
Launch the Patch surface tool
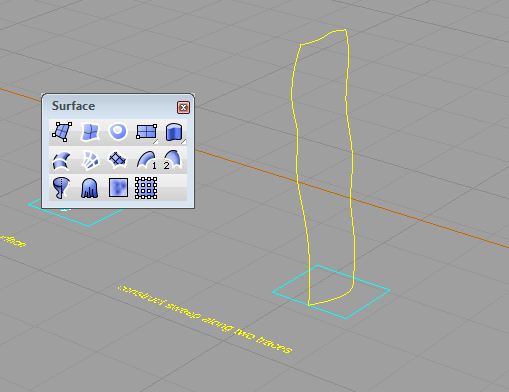(x=118, y=160)
